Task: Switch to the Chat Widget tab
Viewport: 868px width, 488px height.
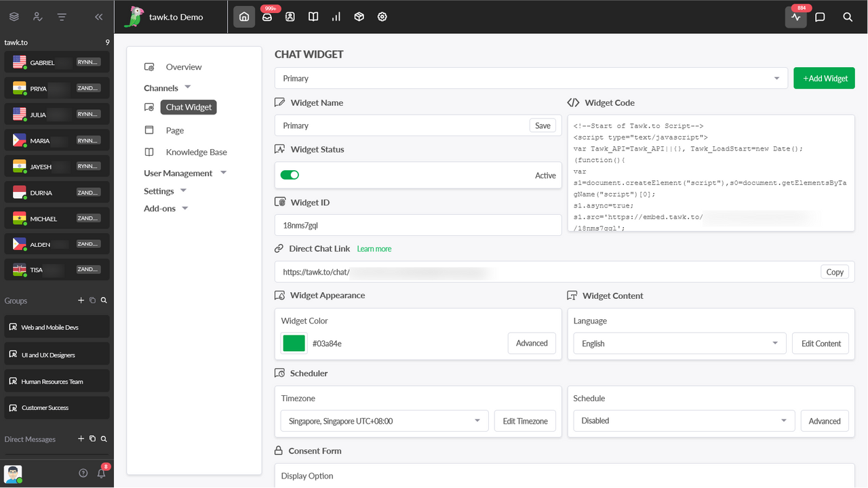Action: coord(188,106)
